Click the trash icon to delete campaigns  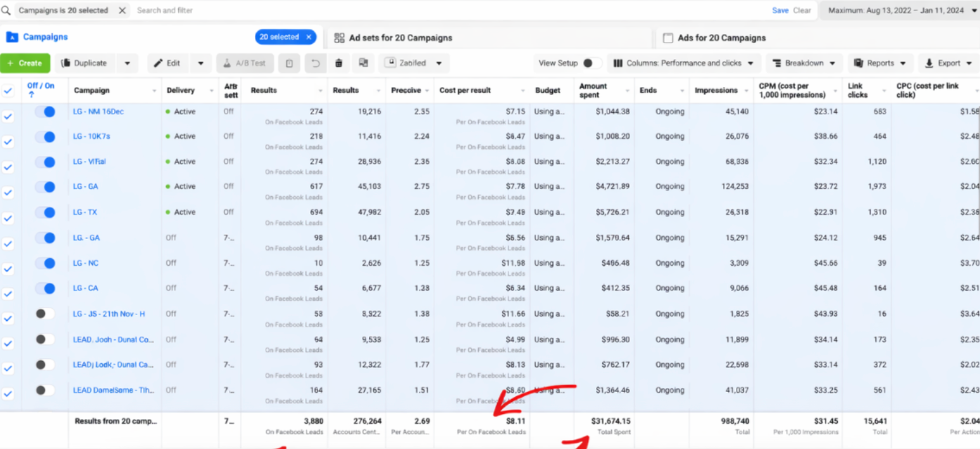[x=338, y=63]
